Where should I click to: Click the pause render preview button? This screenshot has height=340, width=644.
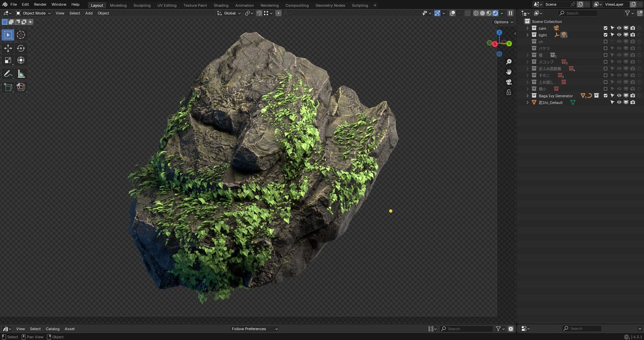510,13
